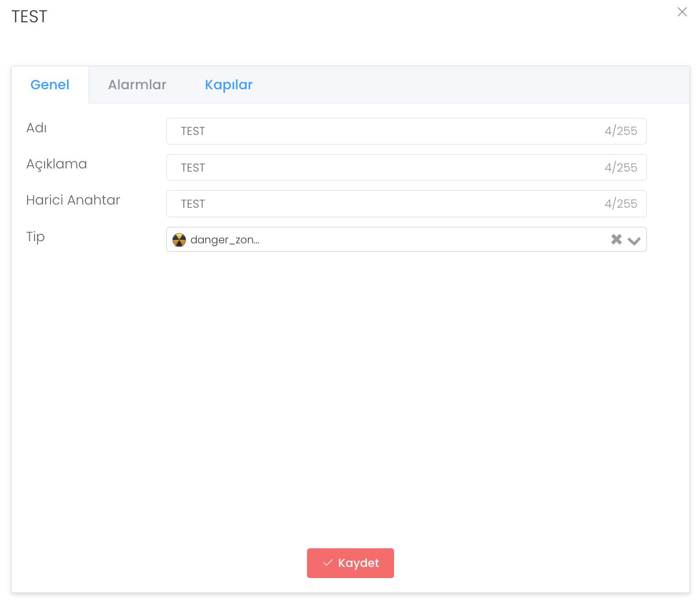This screenshot has width=700, height=611.
Task: Go to the Kapılar tab
Action: 228,85
